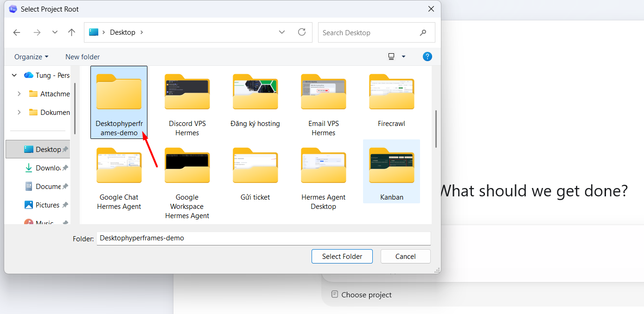Expand the address bar history dropdown
Viewport: 644px width, 314px height.
282,32
